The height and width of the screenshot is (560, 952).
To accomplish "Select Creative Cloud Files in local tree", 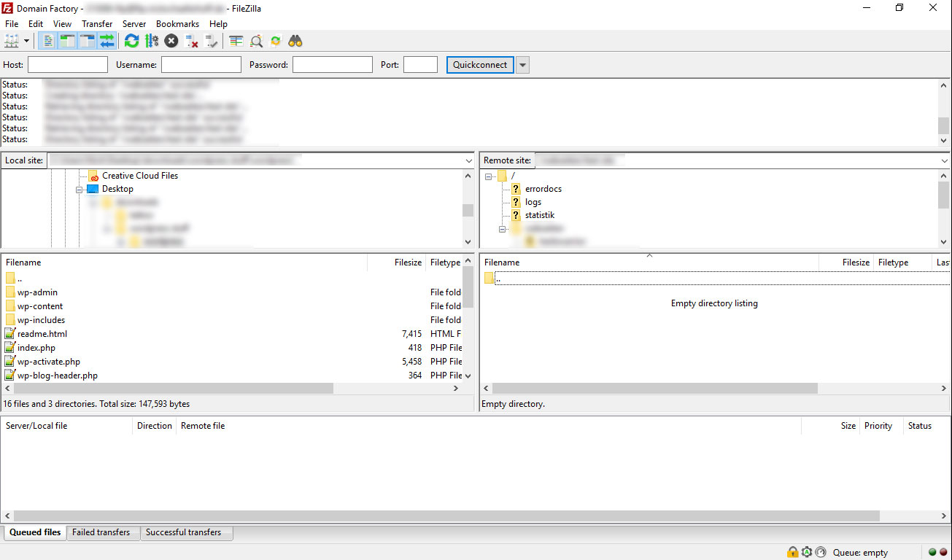I will coord(140,176).
